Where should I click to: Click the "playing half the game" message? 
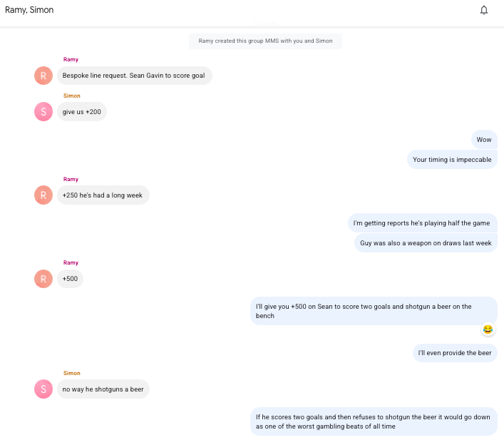tap(422, 223)
